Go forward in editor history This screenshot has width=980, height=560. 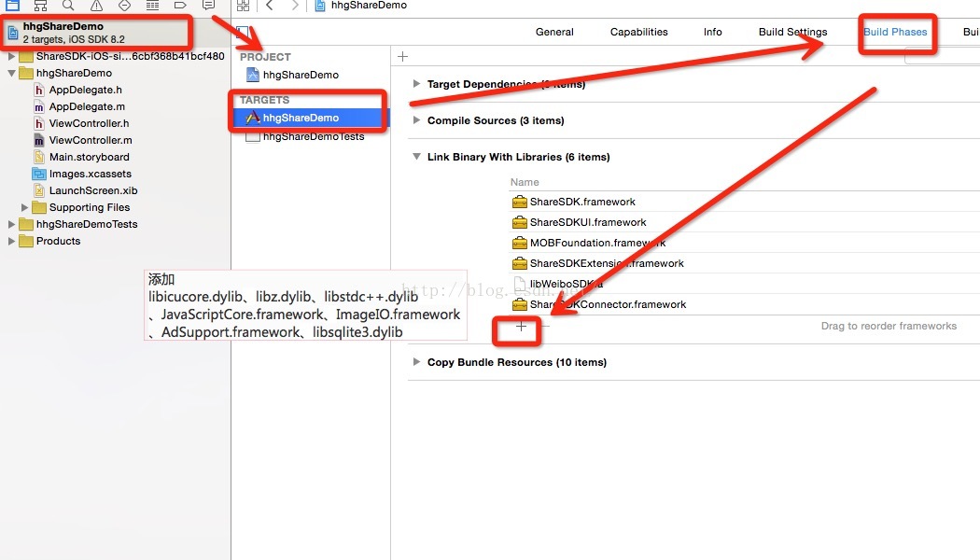pos(294,5)
